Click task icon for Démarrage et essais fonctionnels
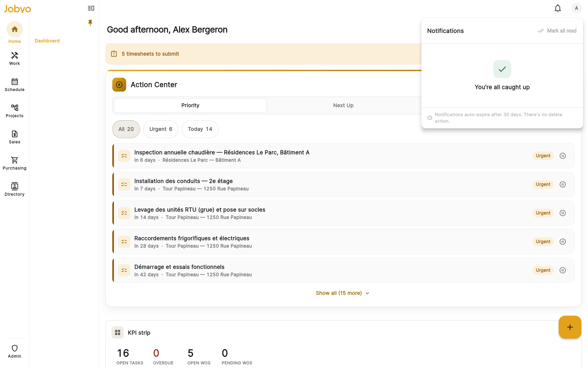 tap(124, 270)
